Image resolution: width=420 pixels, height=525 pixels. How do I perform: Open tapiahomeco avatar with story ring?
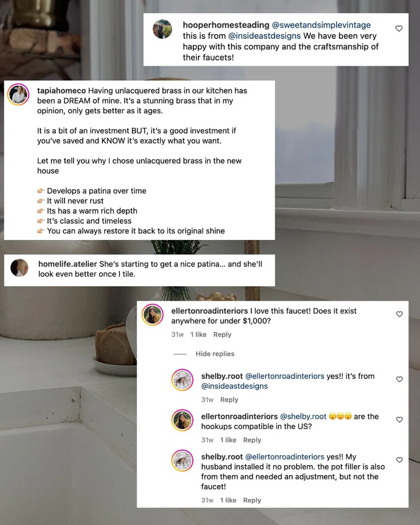[18, 94]
